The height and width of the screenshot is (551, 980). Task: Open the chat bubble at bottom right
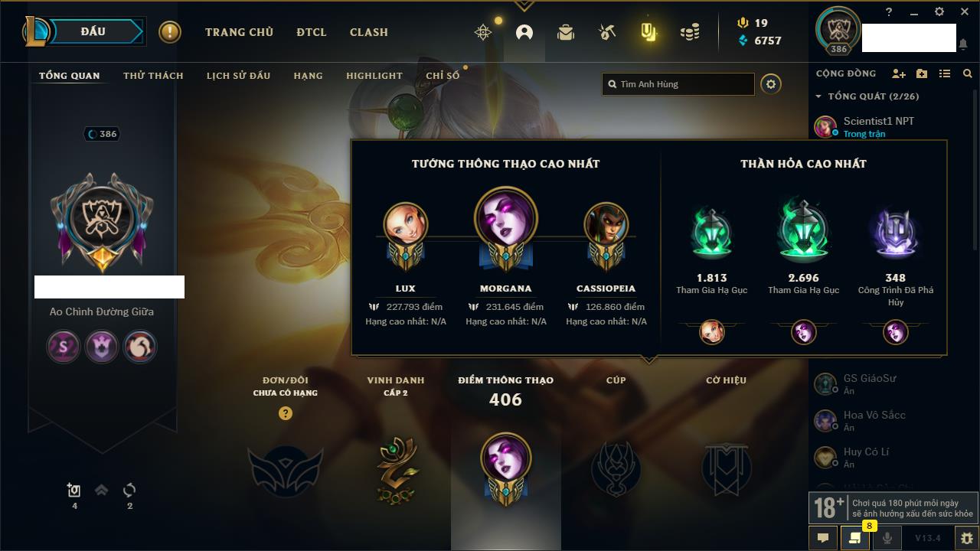pyautogui.click(x=823, y=537)
